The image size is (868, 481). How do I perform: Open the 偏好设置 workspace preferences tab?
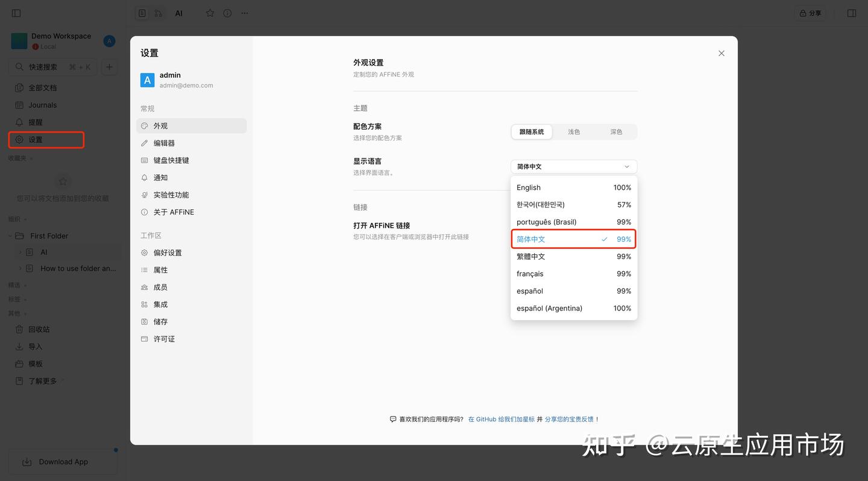(192, 253)
